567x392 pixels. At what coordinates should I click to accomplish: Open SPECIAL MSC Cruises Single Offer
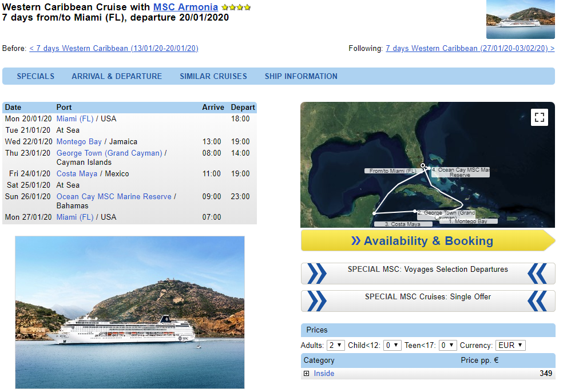click(427, 301)
